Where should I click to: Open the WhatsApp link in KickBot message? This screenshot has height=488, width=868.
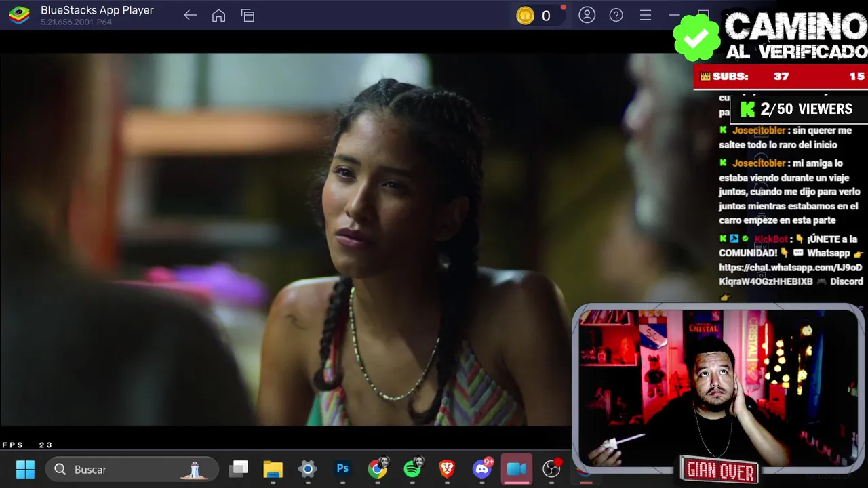point(790,274)
